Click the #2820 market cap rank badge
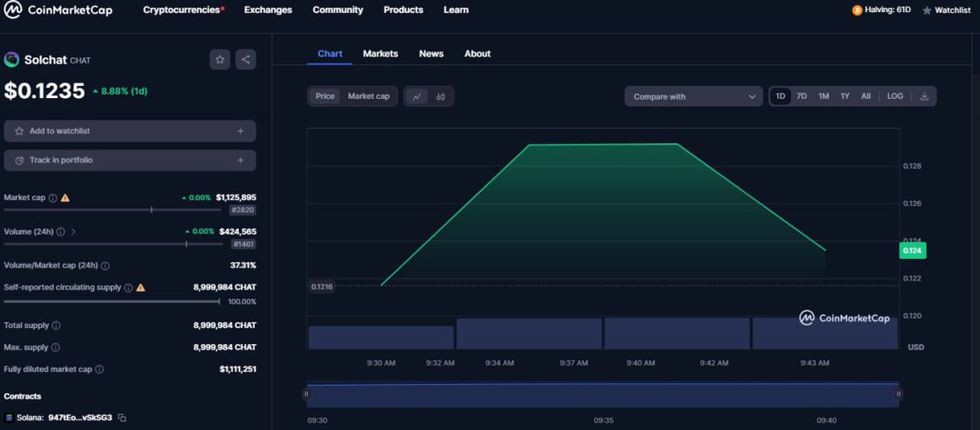The height and width of the screenshot is (430, 980). (x=243, y=210)
